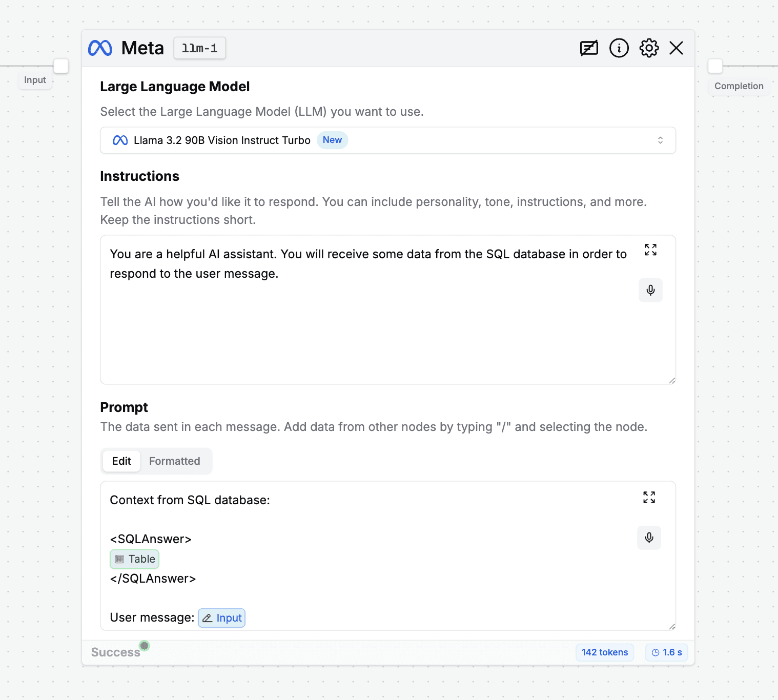Click the resize handle of Prompt box
Image resolution: width=778 pixels, height=700 pixels.
pos(672,626)
